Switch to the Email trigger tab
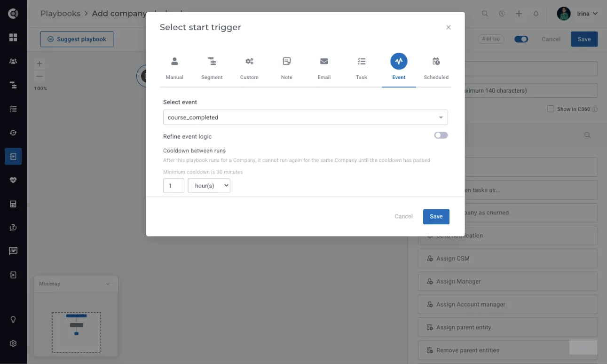 [x=324, y=68]
